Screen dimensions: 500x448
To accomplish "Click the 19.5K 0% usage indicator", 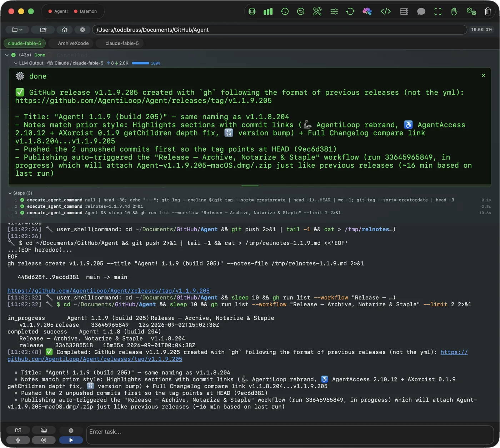I will [x=481, y=30].
